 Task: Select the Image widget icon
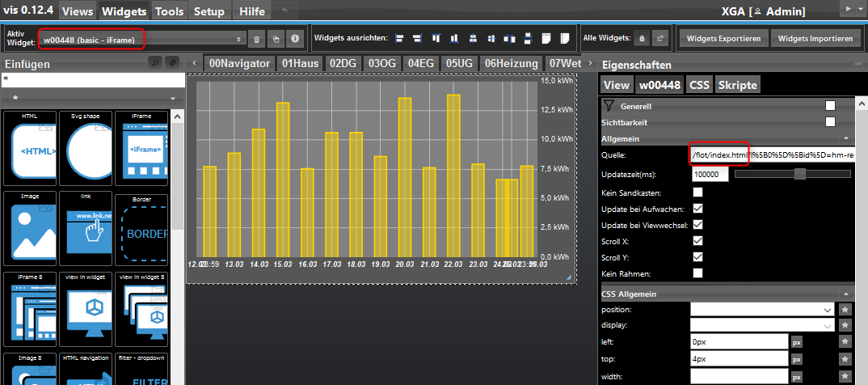(x=29, y=229)
